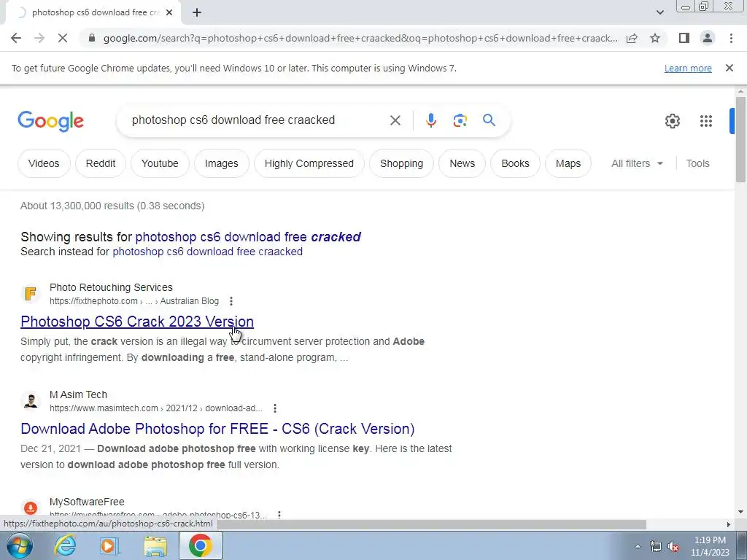The image size is (747, 560).
Task: Open the tab search dropdown
Action: click(x=659, y=12)
